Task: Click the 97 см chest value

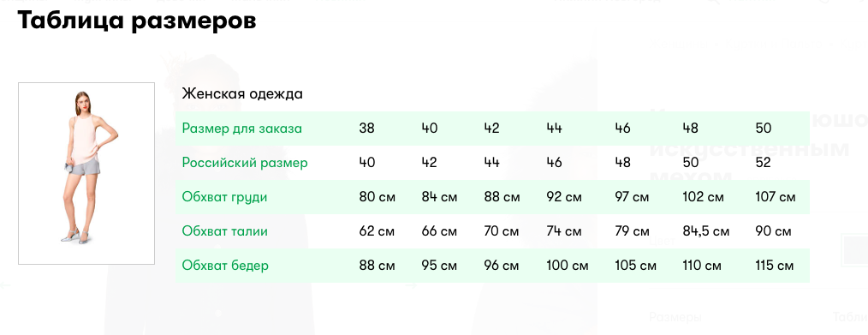Action: pos(632,197)
